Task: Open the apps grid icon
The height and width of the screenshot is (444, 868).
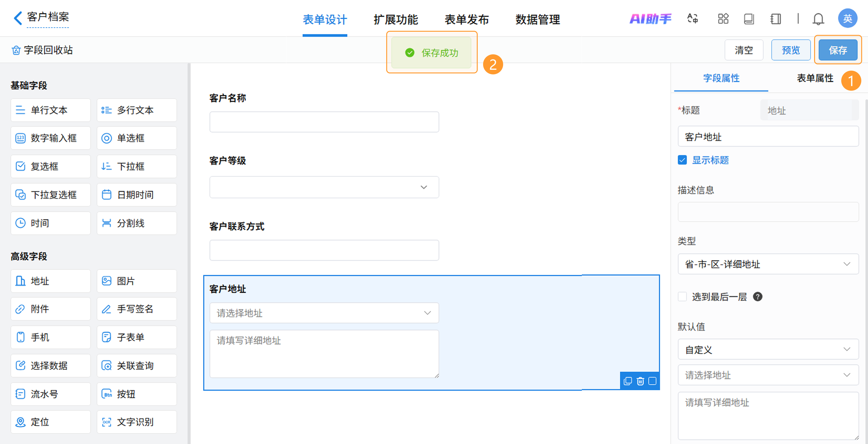Action: pyautogui.click(x=723, y=19)
